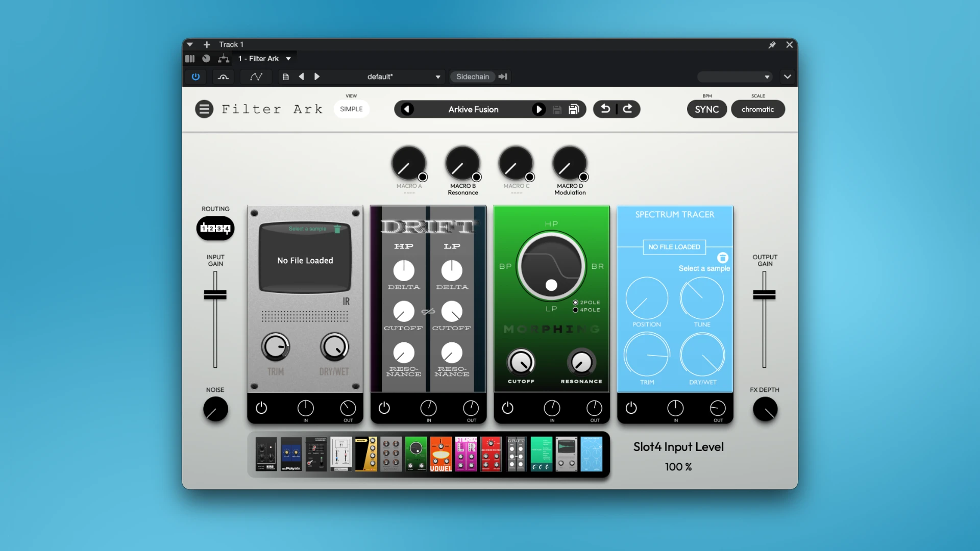Click trash icon in Spectrum Tracer
This screenshot has width=980, height=551.
coord(723,258)
